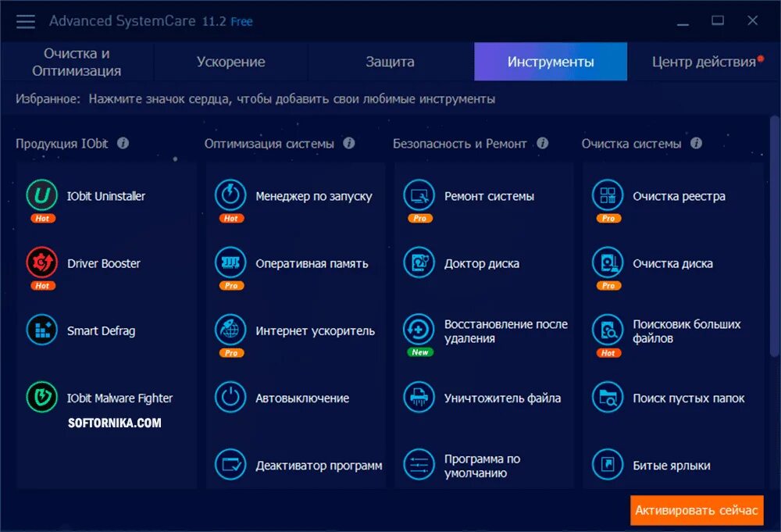Open the Очистка реестра icon
Screen dimensions: 781x532
click(608, 195)
